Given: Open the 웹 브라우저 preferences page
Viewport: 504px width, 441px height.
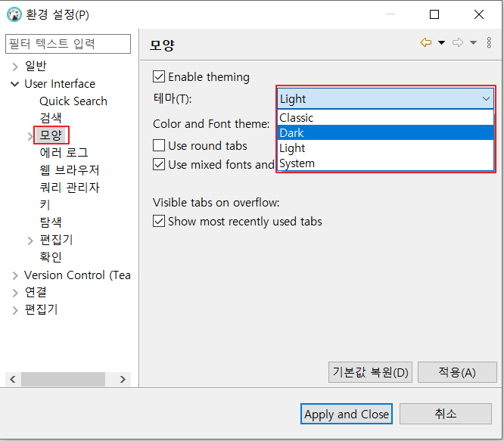Looking at the screenshot, I should click(70, 170).
